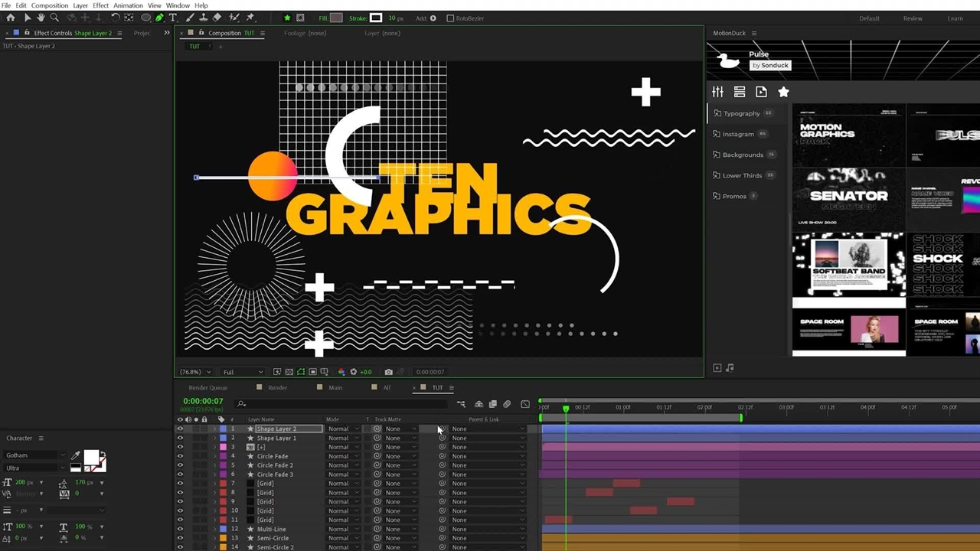Click the Stroke color swatch
Viewport: 980px width, 551px height.
376,18
